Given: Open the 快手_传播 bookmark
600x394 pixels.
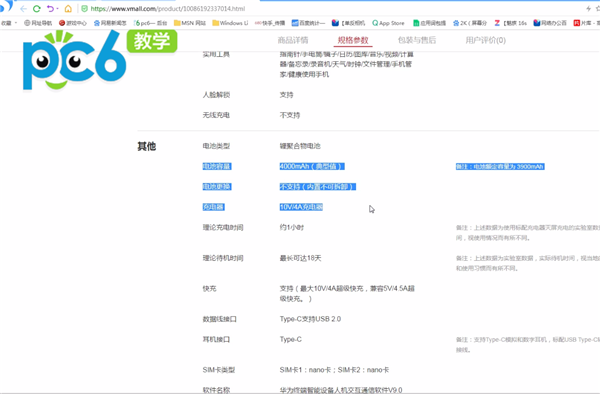Looking at the screenshot, I should click(270, 23).
